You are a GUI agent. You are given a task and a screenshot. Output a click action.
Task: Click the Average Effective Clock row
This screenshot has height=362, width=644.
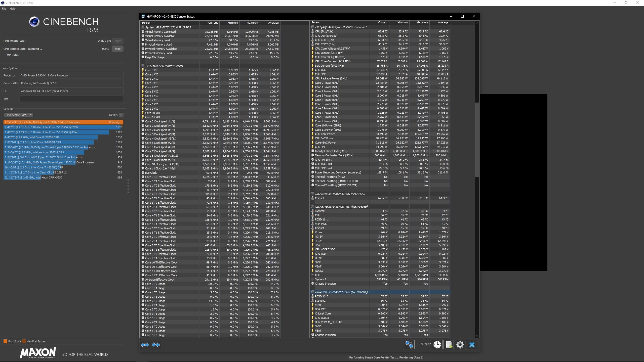(210, 280)
